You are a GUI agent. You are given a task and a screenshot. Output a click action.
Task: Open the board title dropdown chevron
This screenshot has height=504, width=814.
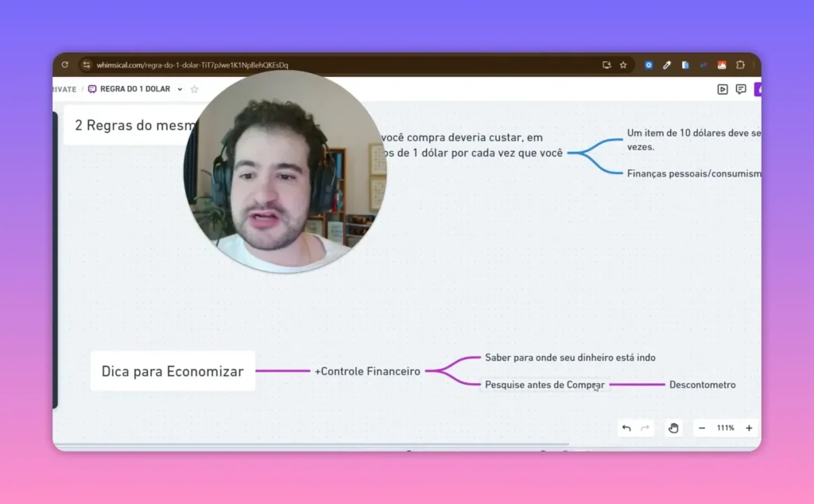180,89
